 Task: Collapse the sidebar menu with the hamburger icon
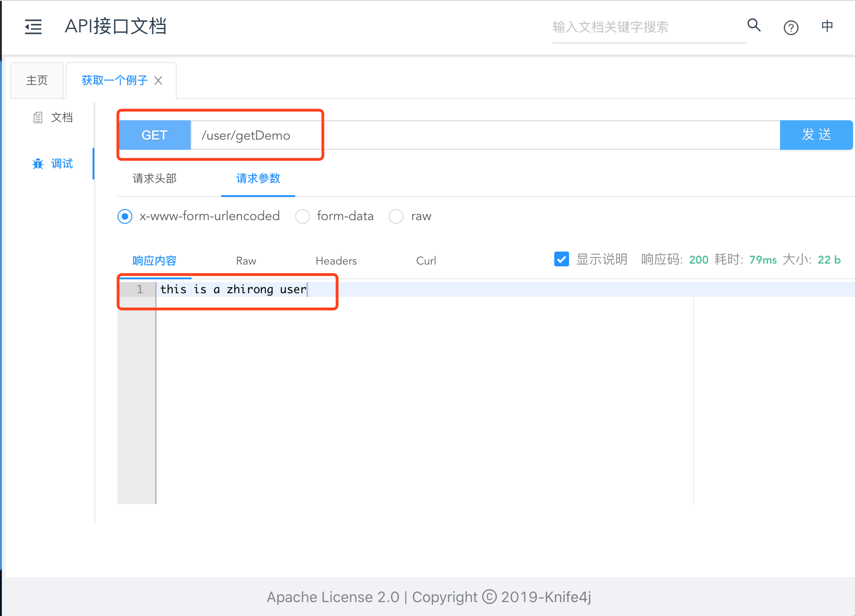pos(33,27)
